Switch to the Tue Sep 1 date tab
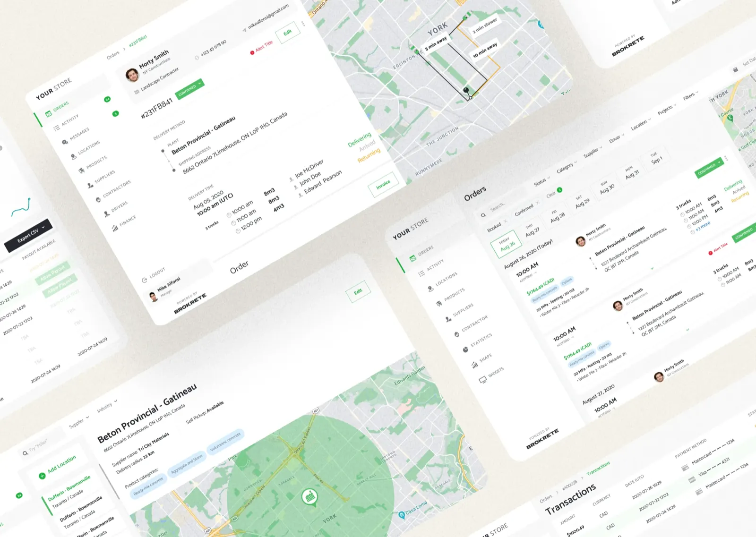This screenshot has width=756, height=537. point(656,160)
